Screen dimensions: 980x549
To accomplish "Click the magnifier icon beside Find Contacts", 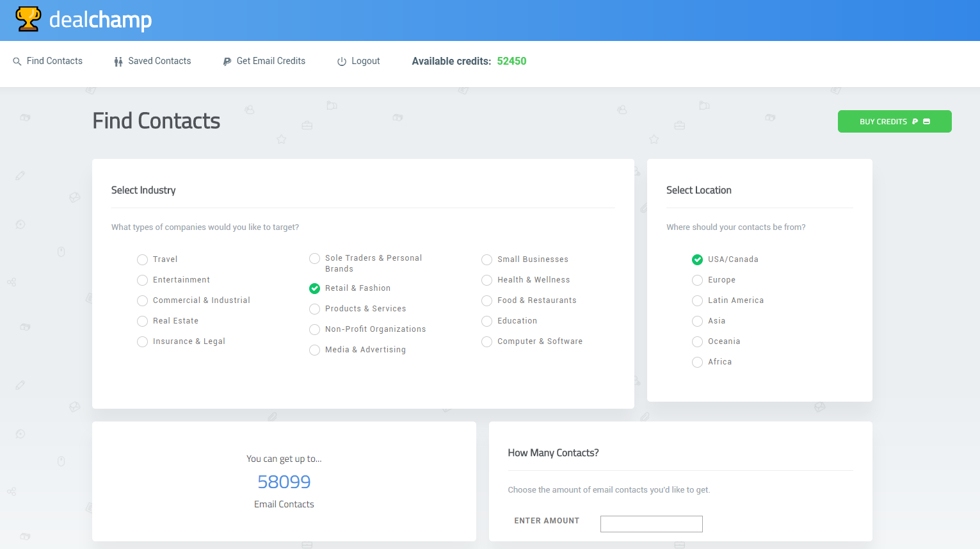I will click(17, 61).
